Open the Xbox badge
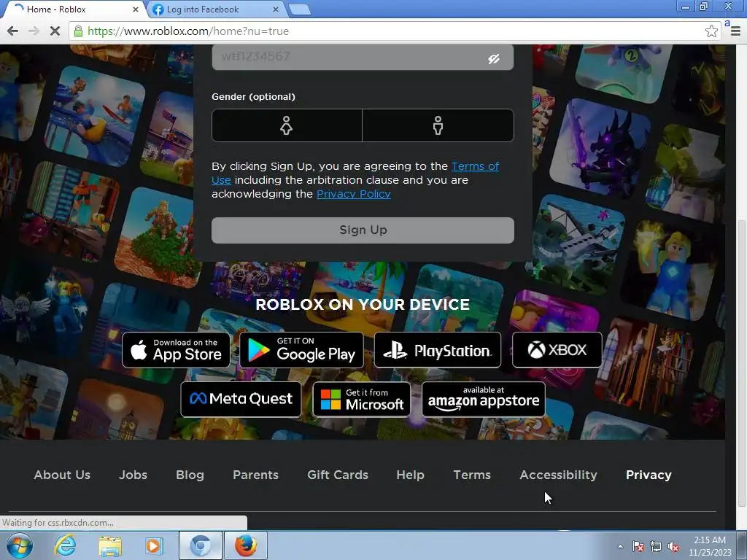The width and height of the screenshot is (747, 560). (557, 350)
